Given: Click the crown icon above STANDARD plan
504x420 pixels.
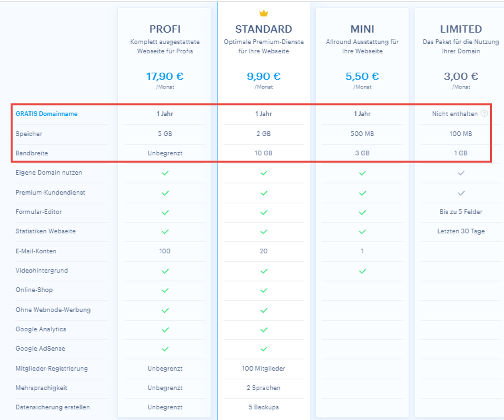Looking at the screenshot, I should point(263,13).
